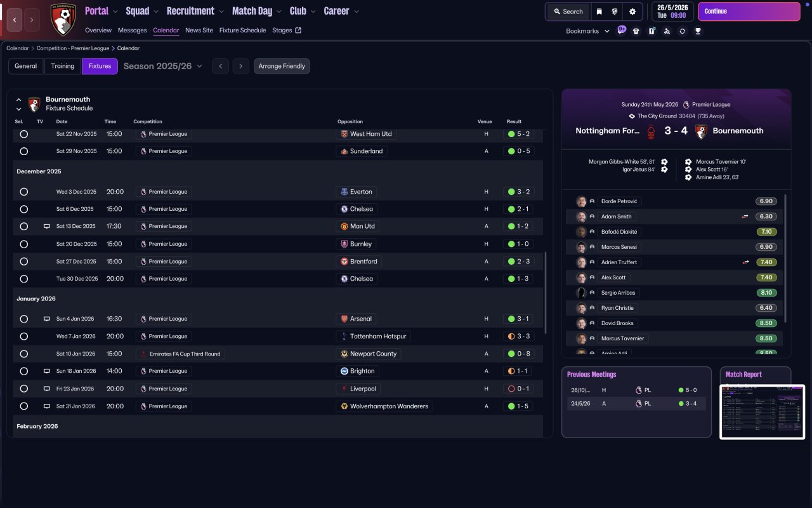812x508 pixels.
Task: Click the circular arrows icon in bookmarks bar
Action: point(682,30)
